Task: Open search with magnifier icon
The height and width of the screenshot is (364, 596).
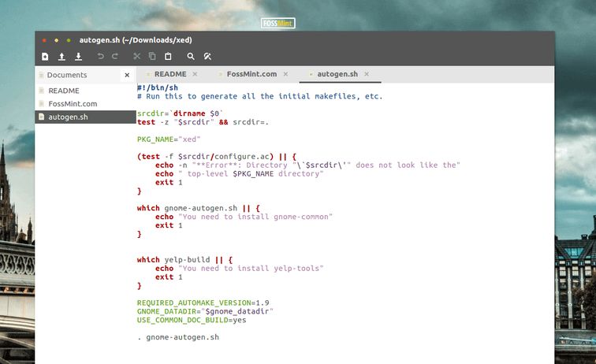Action: [190, 57]
